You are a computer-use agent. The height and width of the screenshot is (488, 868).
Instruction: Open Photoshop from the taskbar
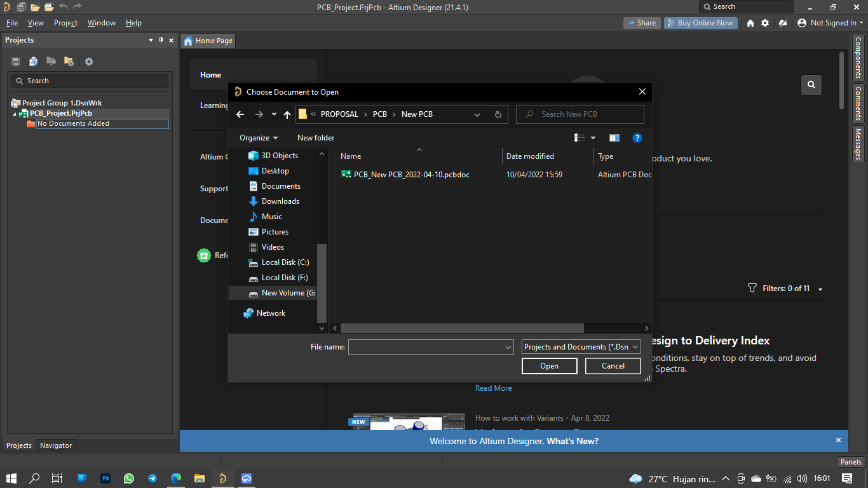[x=105, y=478]
